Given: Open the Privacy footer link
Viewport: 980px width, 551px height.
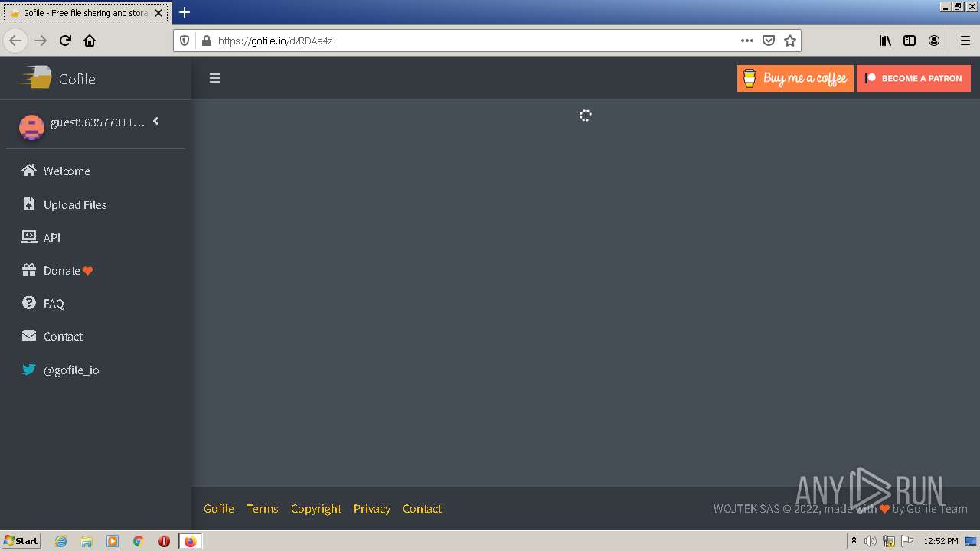Looking at the screenshot, I should 372,508.
